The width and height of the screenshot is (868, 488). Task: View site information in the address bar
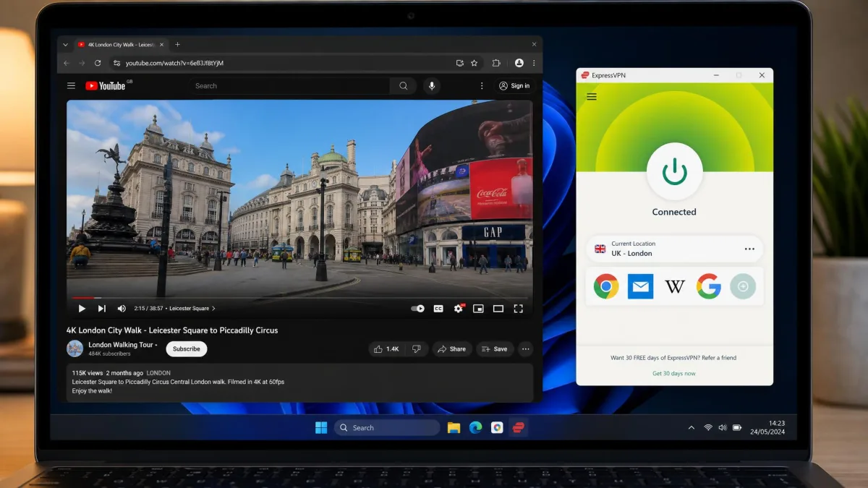point(117,63)
